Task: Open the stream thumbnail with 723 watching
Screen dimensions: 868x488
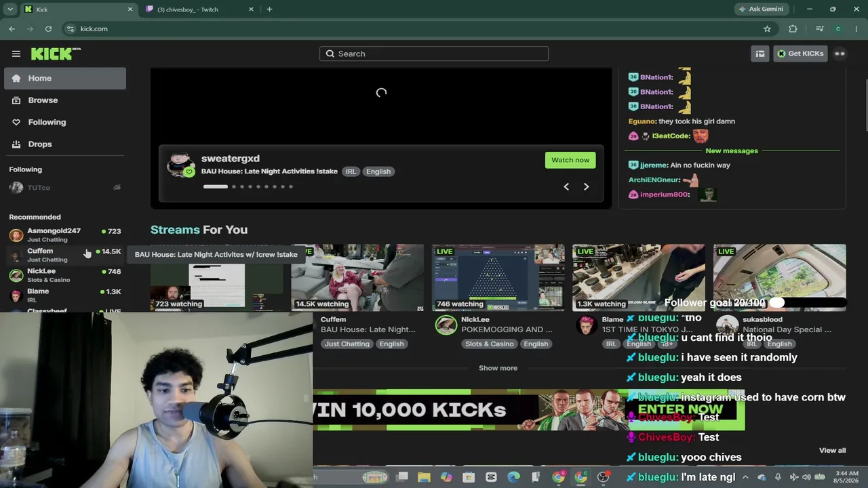Action: (x=216, y=277)
